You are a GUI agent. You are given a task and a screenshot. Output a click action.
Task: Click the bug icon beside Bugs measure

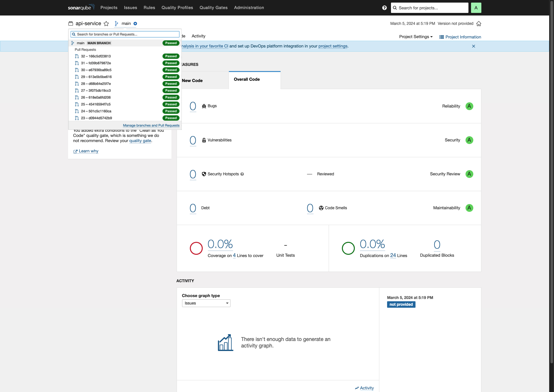pyautogui.click(x=204, y=106)
